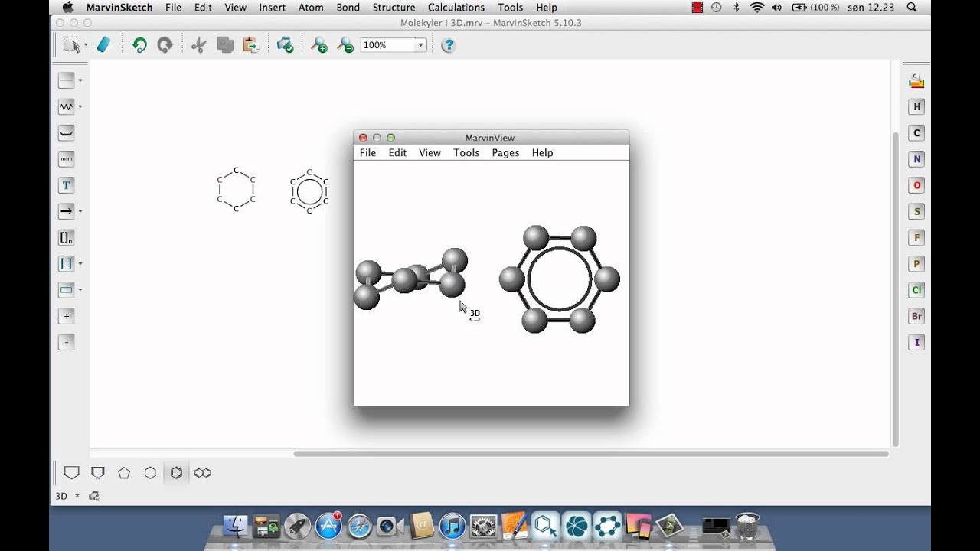
Task: Select Phosphorus atom button
Action: pyautogui.click(x=916, y=264)
